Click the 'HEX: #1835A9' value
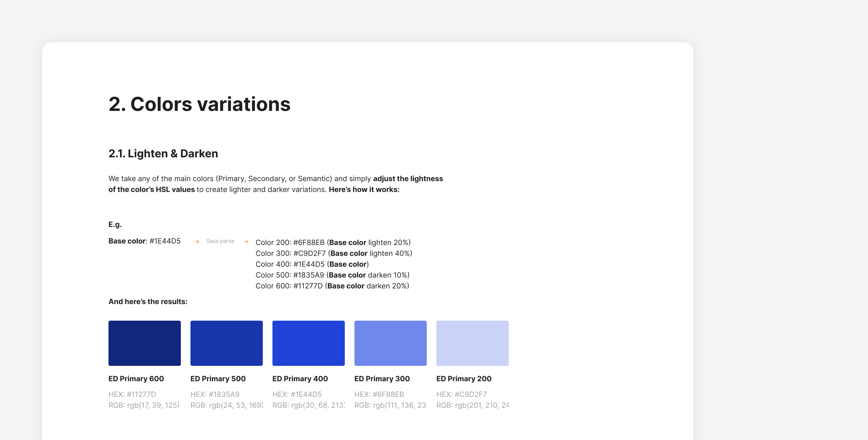The image size is (868, 440). click(215, 394)
